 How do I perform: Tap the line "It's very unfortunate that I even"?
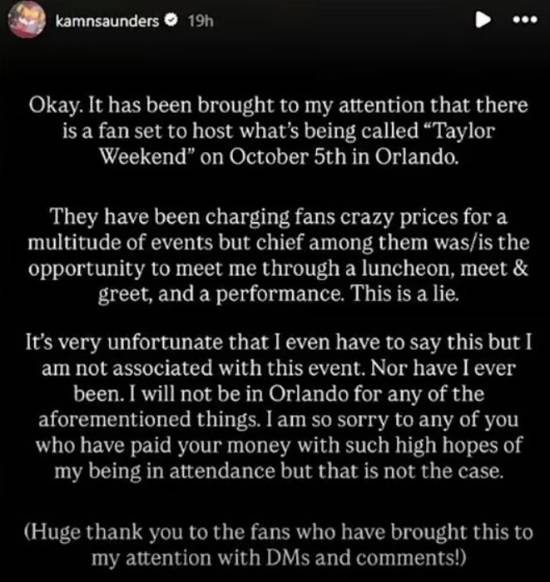tap(278, 342)
